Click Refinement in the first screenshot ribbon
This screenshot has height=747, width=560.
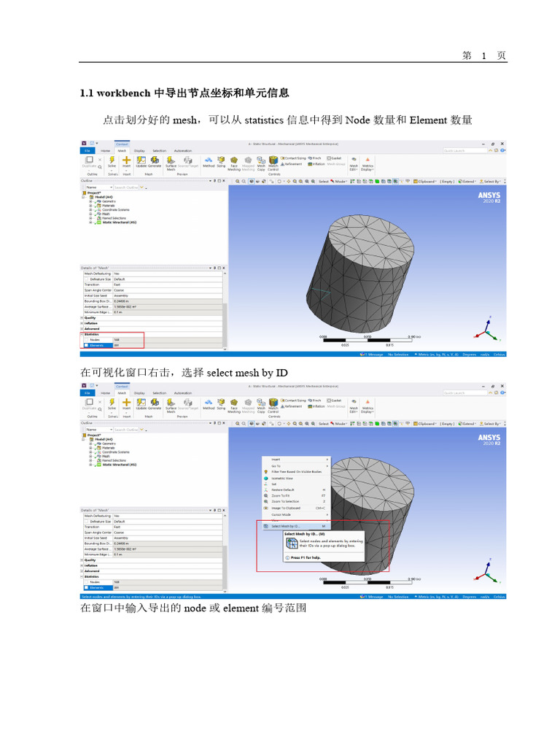(292, 164)
